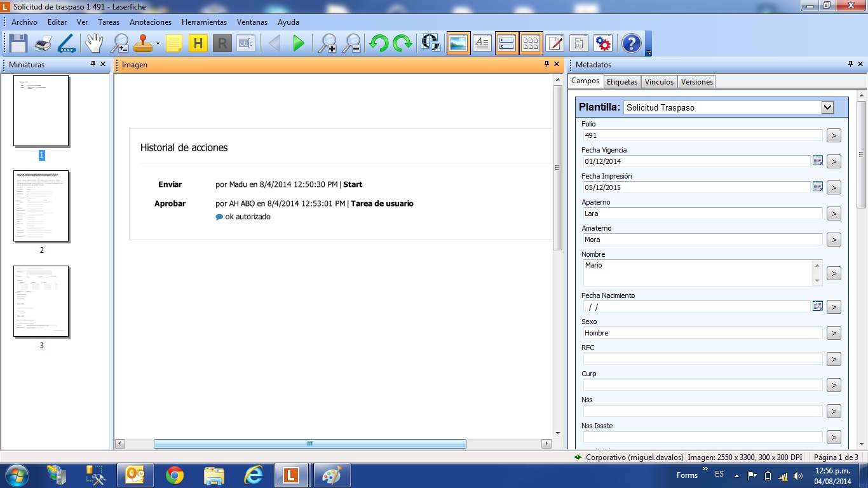Toggle the Text pane button
This screenshot has height=488, width=868.
point(482,43)
